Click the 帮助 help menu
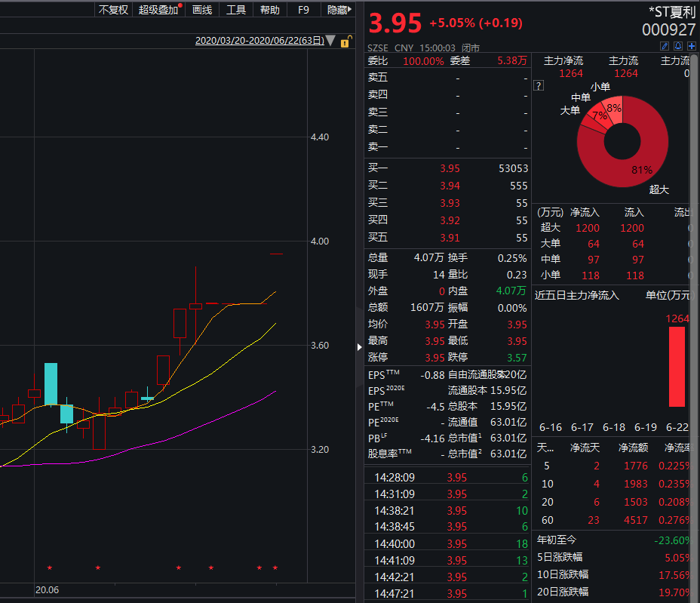700x603 pixels. [x=269, y=10]
